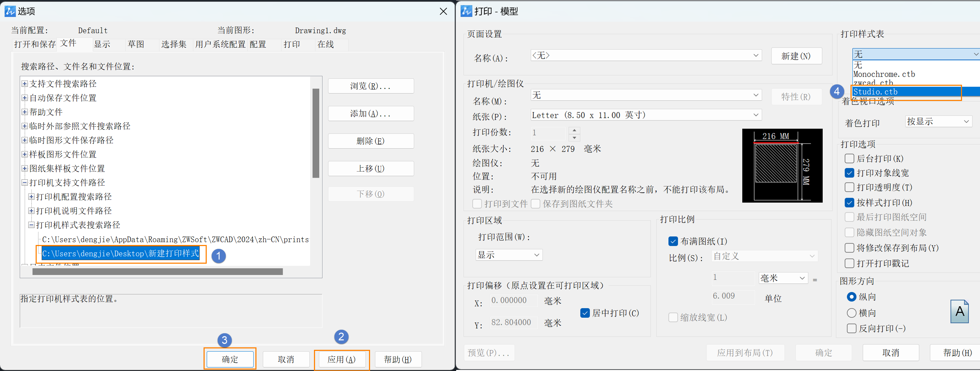Select the Desktop\新建打印样式 path entry

[120, 254]
